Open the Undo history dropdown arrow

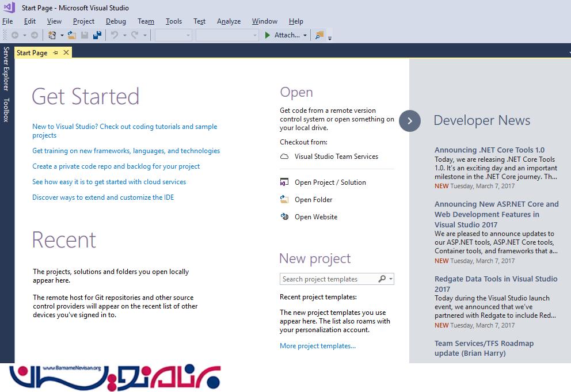click(124, 35)
